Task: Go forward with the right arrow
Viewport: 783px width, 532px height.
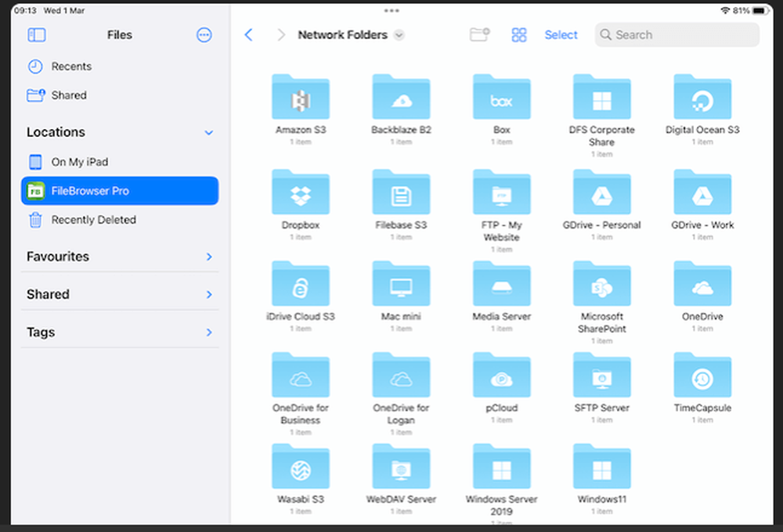Action: click(281, 35)
